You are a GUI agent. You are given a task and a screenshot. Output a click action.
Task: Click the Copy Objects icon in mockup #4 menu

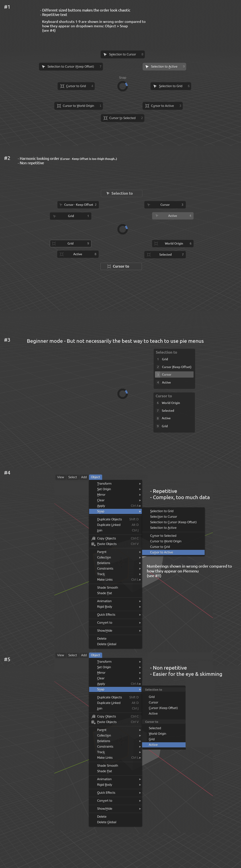coord(93,539)
